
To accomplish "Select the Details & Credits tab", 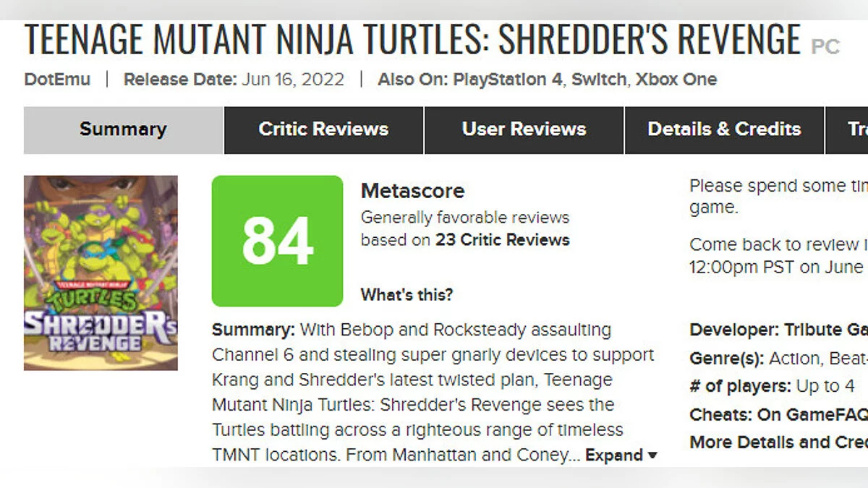I will click(x=724, y=130).
